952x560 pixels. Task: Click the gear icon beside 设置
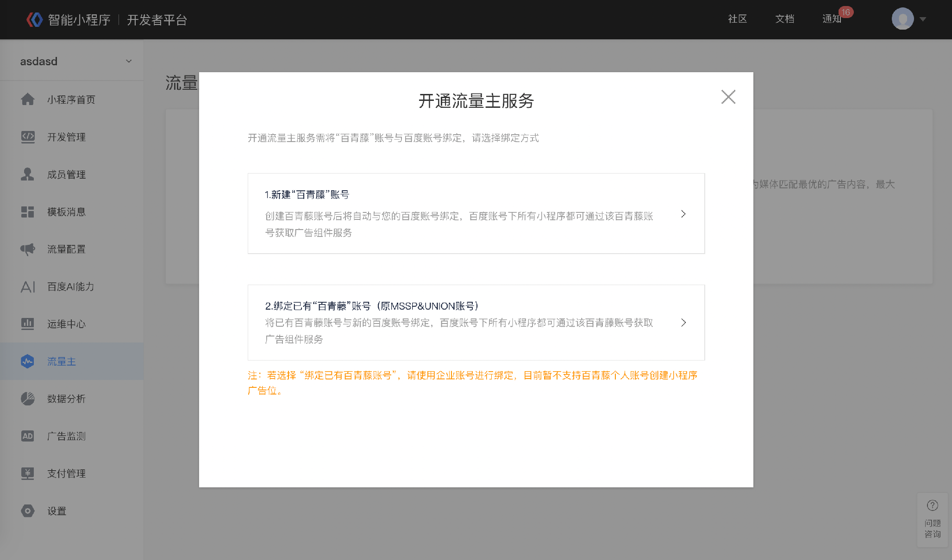[28, 511]
